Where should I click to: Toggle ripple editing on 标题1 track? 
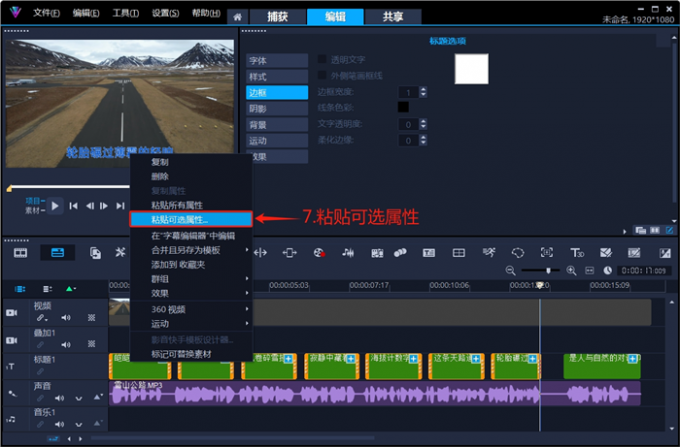coord(40,372)
